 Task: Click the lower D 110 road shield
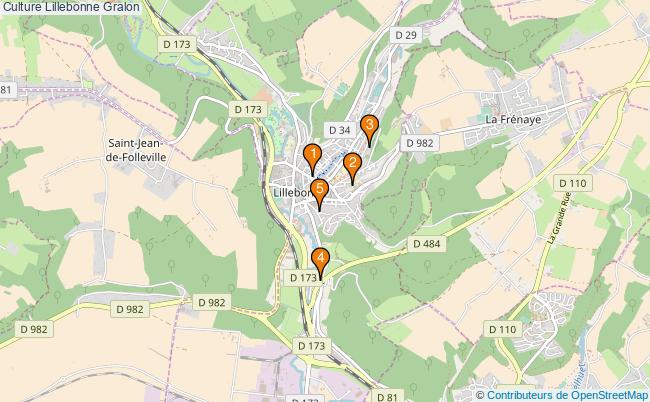point(502,329)
